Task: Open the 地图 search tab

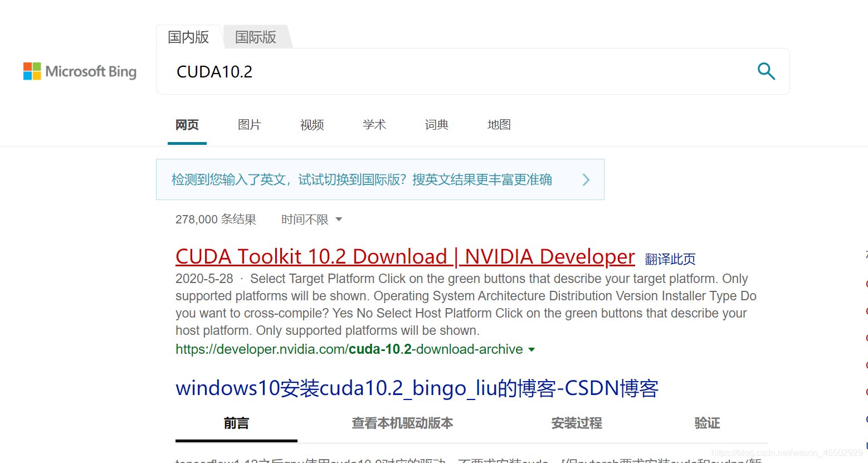Action: [x=499, y=125]
